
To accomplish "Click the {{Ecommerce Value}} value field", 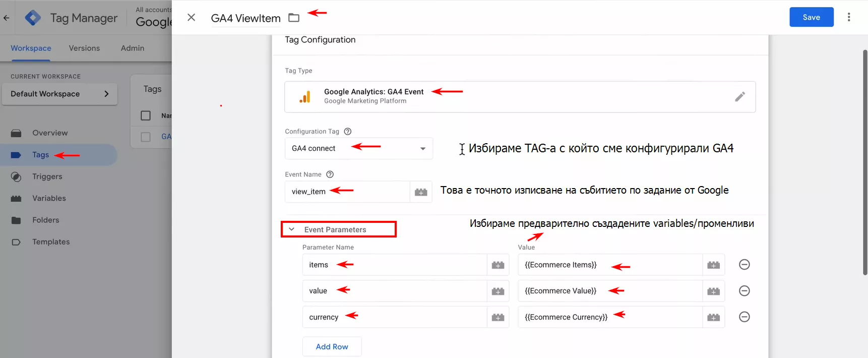I will 610,291.
